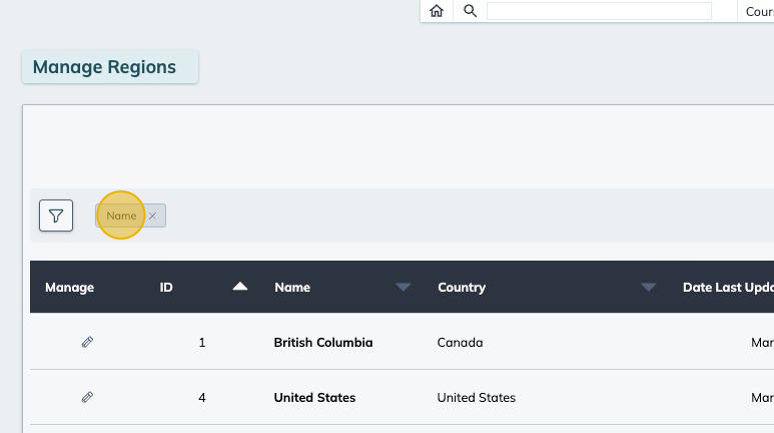This screenshot has width=774, height=433.
Task: Click the home icon in top bar
Action: pos(436,11)
